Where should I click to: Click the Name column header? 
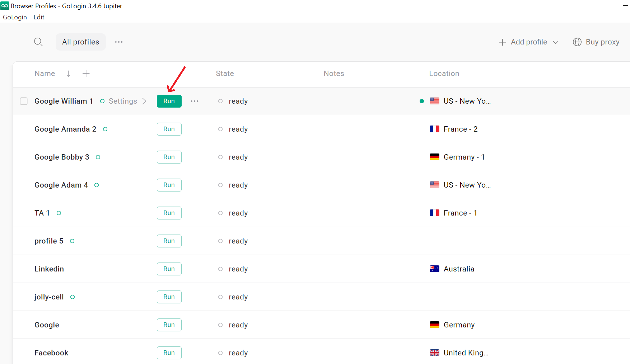[45, 74]
